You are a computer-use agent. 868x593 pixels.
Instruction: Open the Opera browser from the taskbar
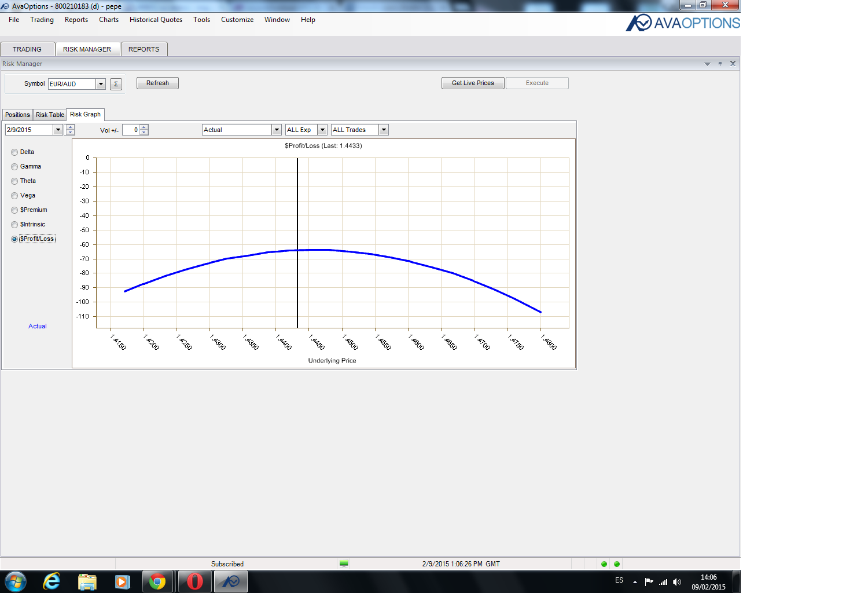pos(195,581)
